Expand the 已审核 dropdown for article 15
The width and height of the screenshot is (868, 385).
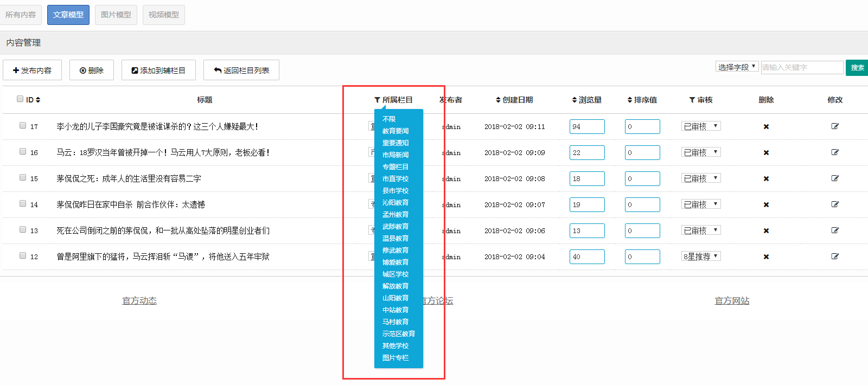[x=701, y=178]
